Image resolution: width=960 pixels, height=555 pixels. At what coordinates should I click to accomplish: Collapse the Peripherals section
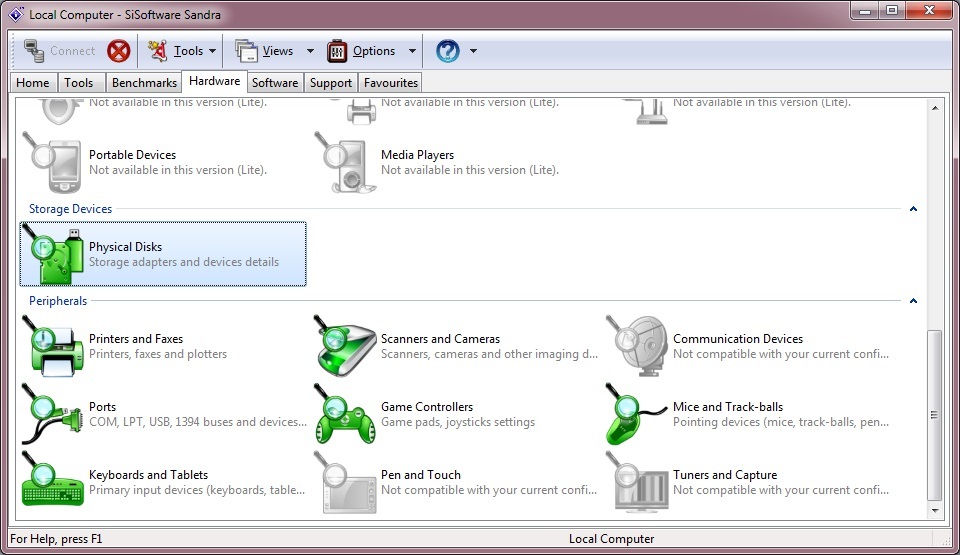[913, 301]
